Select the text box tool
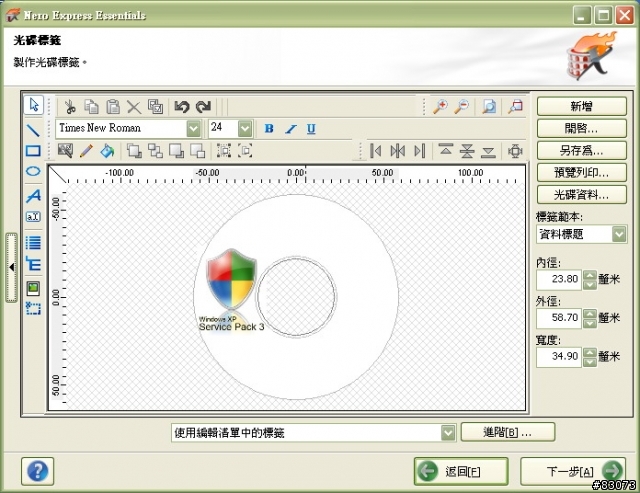The height and width of the screenshot is (493, 640). [33, 216]
